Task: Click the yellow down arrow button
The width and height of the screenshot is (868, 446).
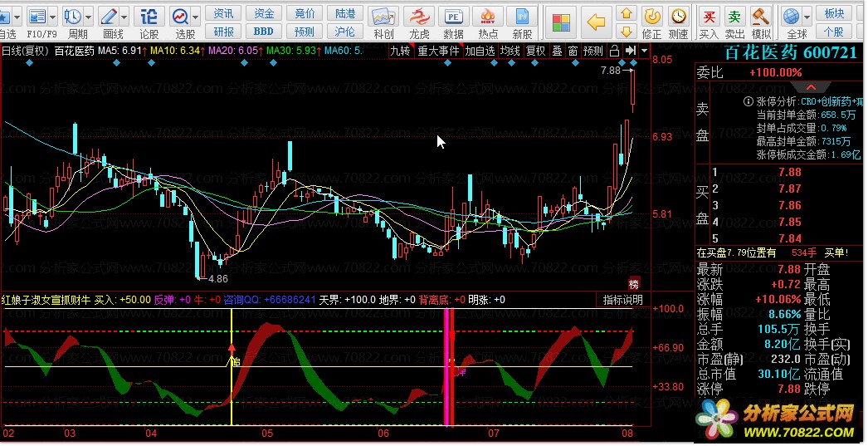Action: [x=627, y=31]
